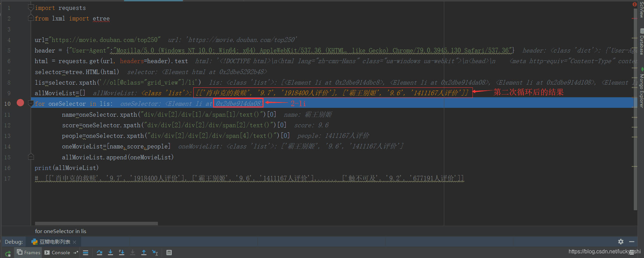Open the Database side panel

click(641, 42)
